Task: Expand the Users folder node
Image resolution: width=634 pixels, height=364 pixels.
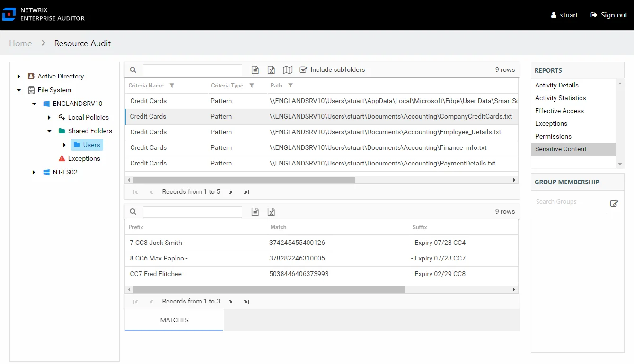Action: click(x=64, y=145)
